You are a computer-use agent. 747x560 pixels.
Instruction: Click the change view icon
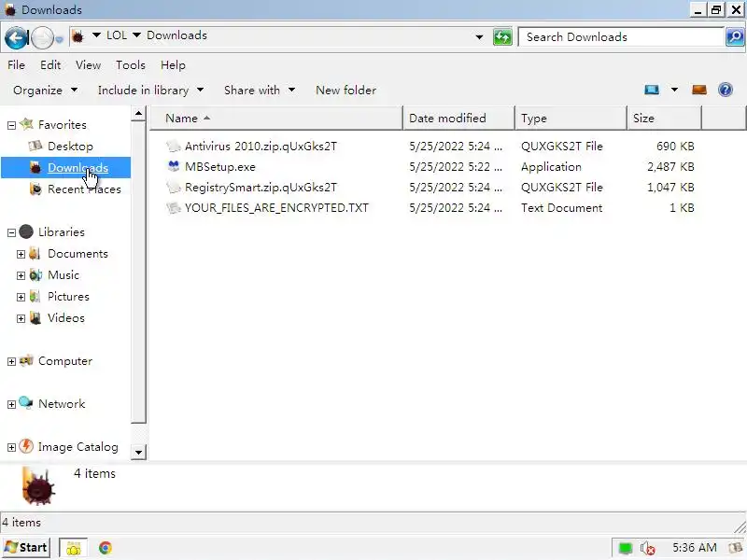click(x=652, y=90)
